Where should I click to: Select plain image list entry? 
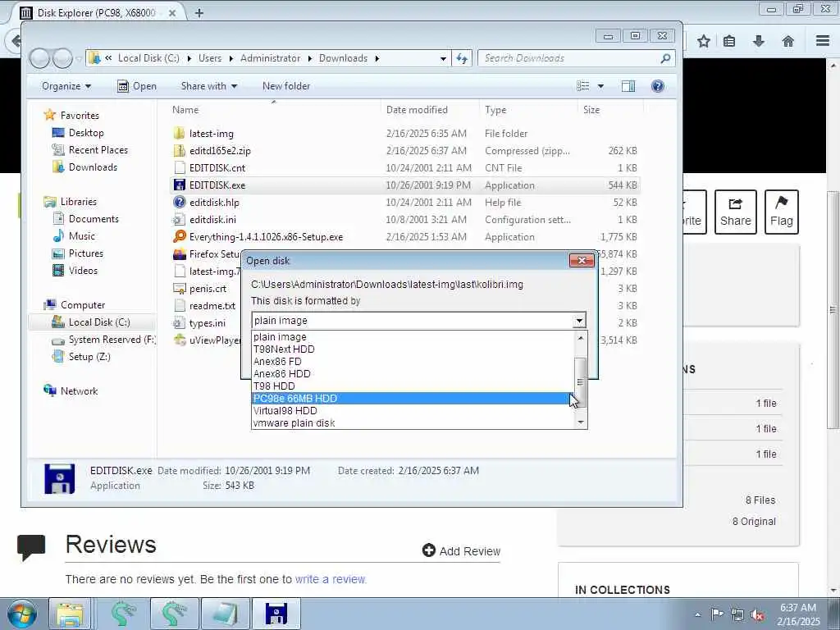(x=412, y=337)
